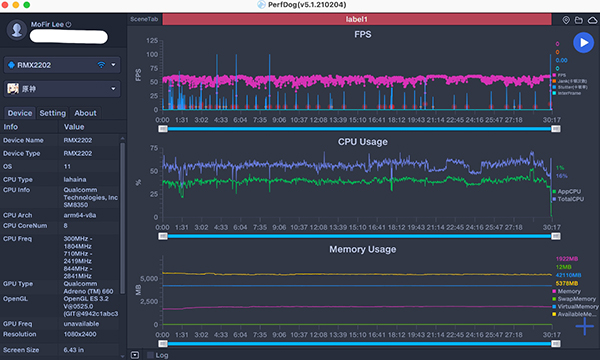This screenshot has height=360, width=600.
Task: Click the Value column header
Action: (74, 127)
